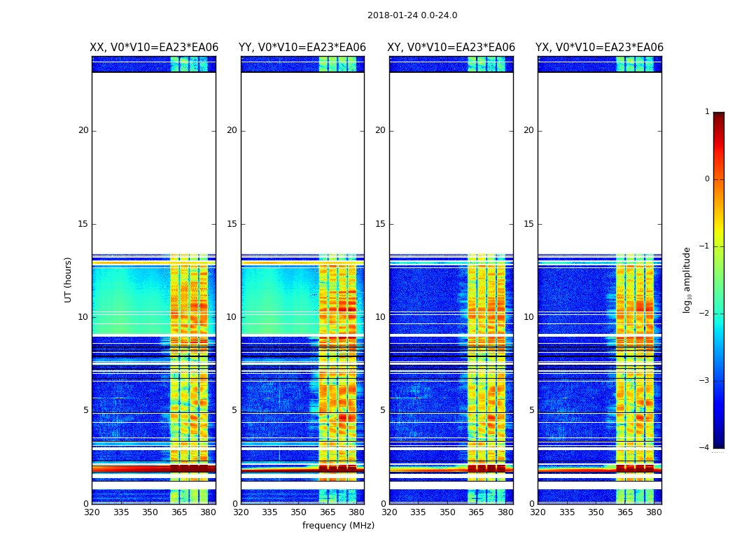This screenshot has height=560, width=735.
Task: Pick the dark red top of colorbar
Action: click(718, 116)
